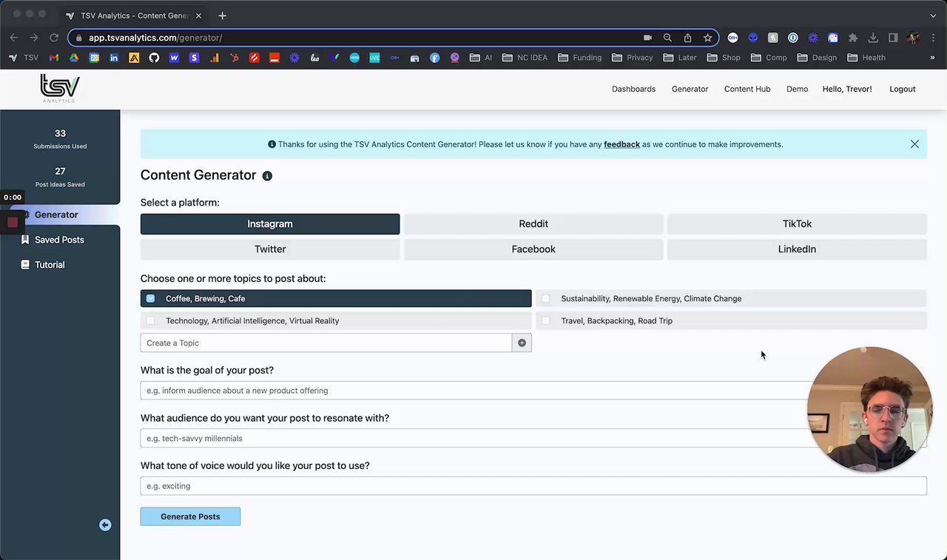
Task: Open a new browser tab
Action: pos(222,16)
